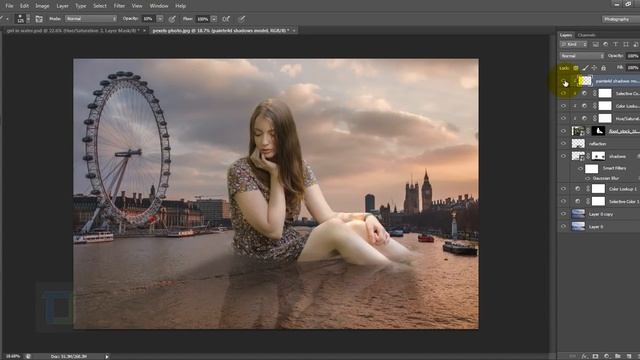Open the layer filter Kind dropdown
The image size is (640, 360).
[573, 44]
